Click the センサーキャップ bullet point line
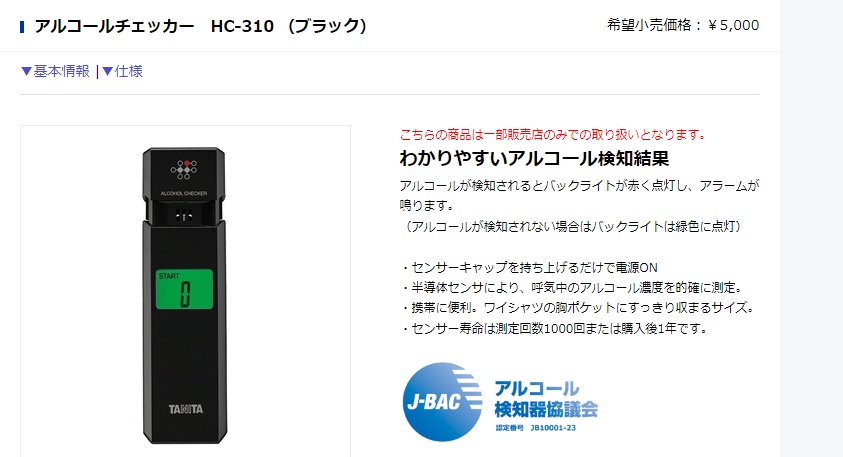 point(529,267)
